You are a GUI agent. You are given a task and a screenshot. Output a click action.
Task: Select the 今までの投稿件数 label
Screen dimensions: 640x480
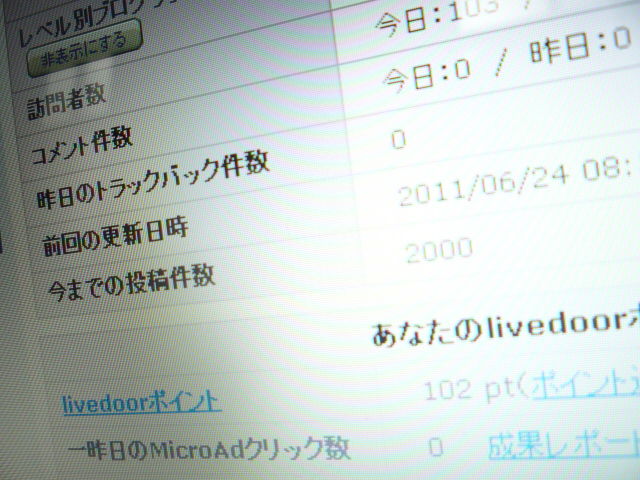pyautogui.click(x=131, y=282)
